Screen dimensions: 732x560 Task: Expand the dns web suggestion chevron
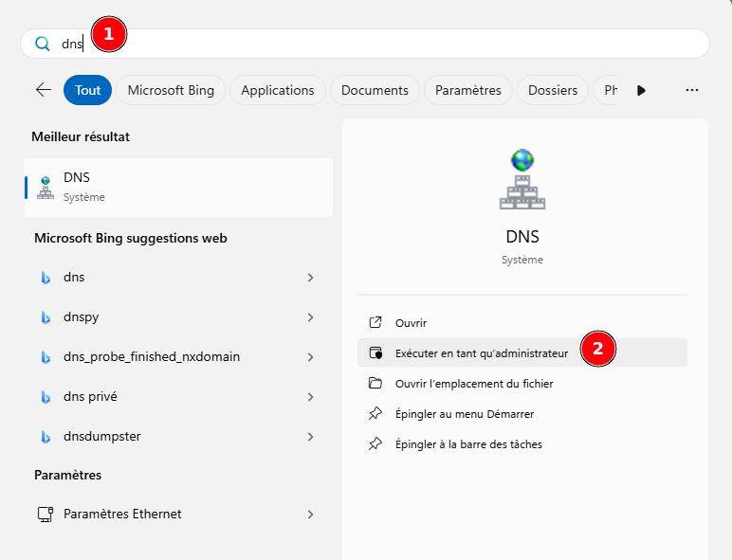310,278
